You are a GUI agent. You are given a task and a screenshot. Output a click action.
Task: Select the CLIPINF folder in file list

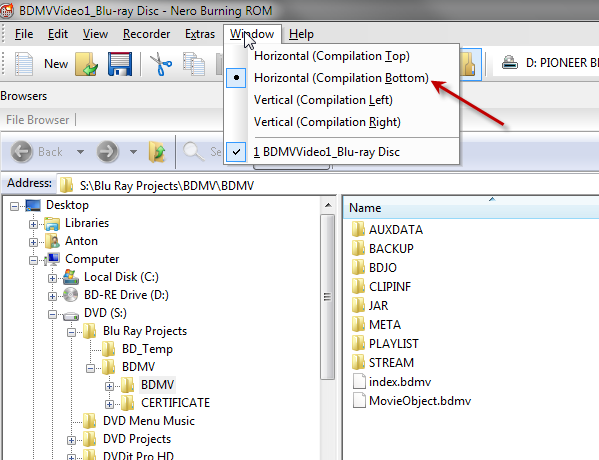click(x=390, y=287)
